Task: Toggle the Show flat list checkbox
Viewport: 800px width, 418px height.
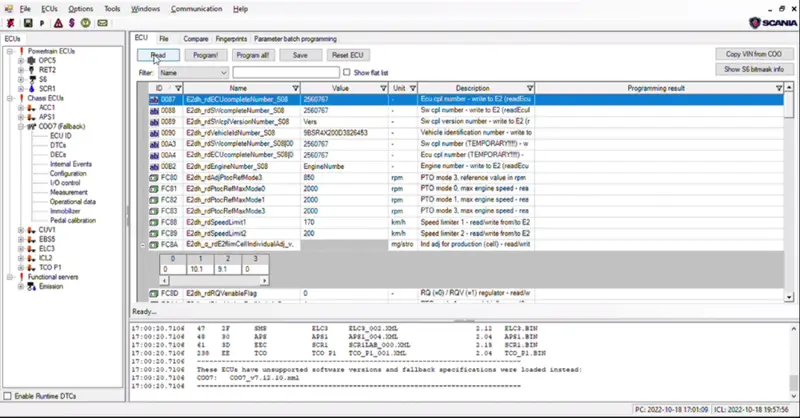Action: coord(347,72)
